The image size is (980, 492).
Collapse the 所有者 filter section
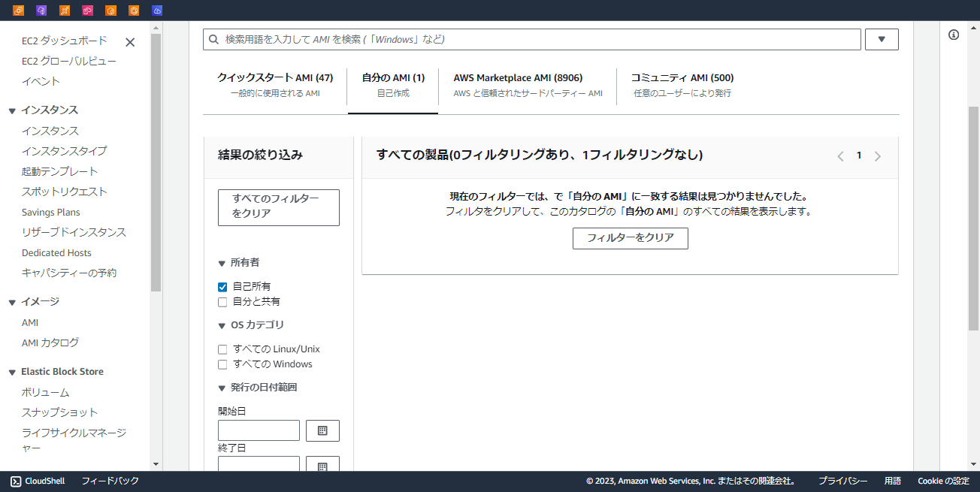[222, 264]
